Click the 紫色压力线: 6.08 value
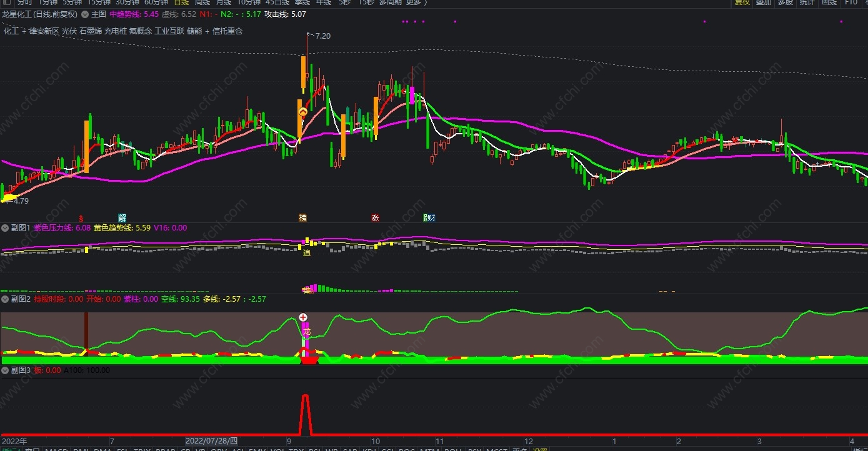Image resolution: width=868 pixels, height=451 pixels. coord(62,228)
